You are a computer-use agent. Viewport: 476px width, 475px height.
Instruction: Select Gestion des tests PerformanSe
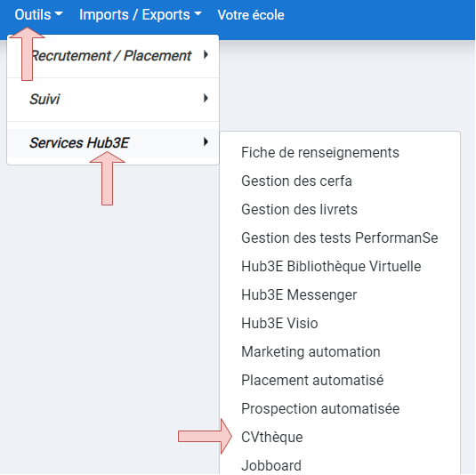click(x=340, y=238)
